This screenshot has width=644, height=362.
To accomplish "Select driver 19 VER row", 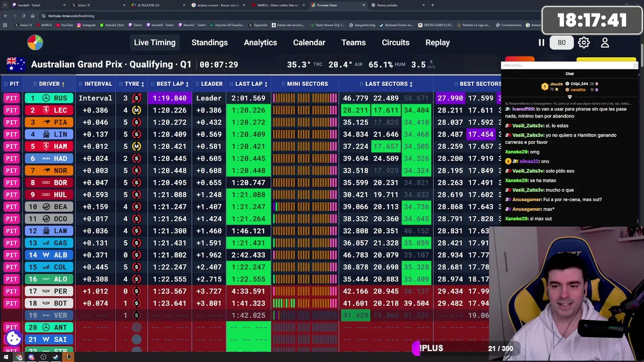I will pyautogui.click(x=49, y=315).
